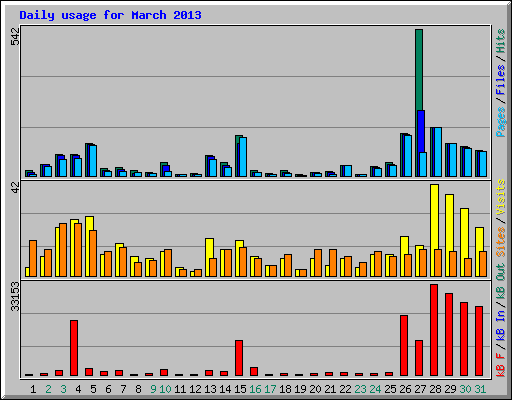
Task: Click day label 30 on the x-axis
Action: pyautogui.click(x=465, y=389)
